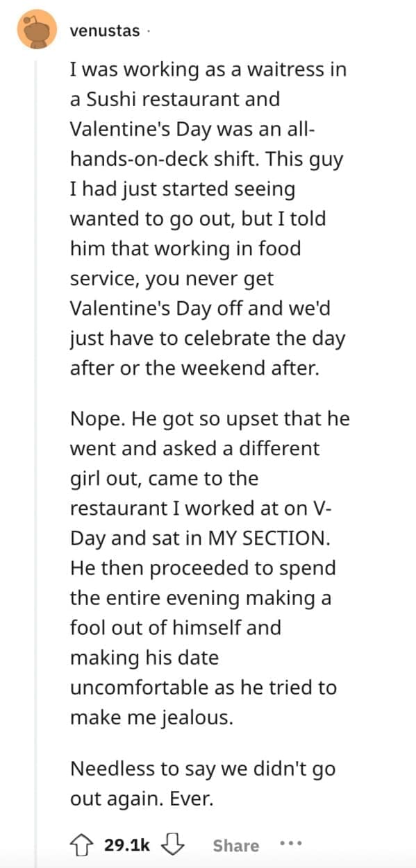Open the comment options with the three-dot icon

[x=290, y=845]
